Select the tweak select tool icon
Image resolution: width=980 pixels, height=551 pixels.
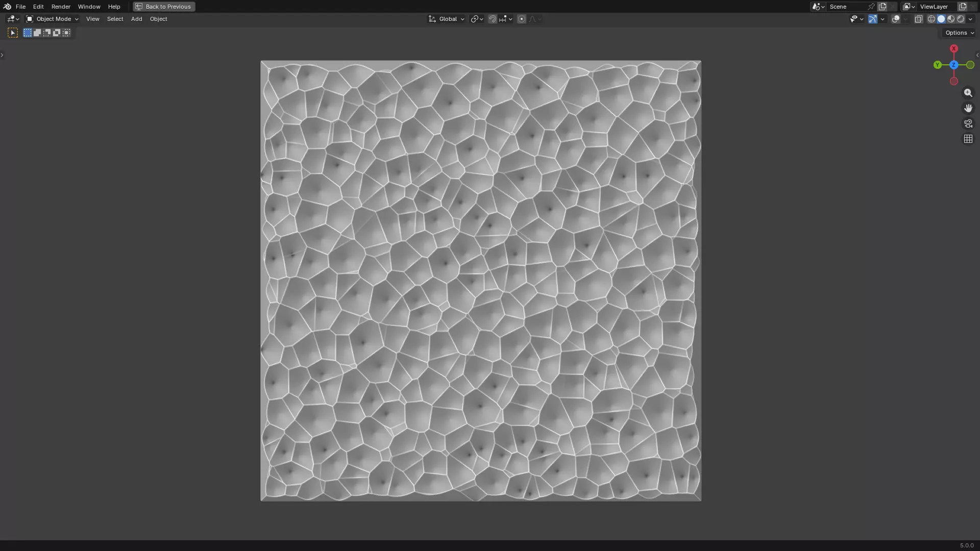click(13, 33)
